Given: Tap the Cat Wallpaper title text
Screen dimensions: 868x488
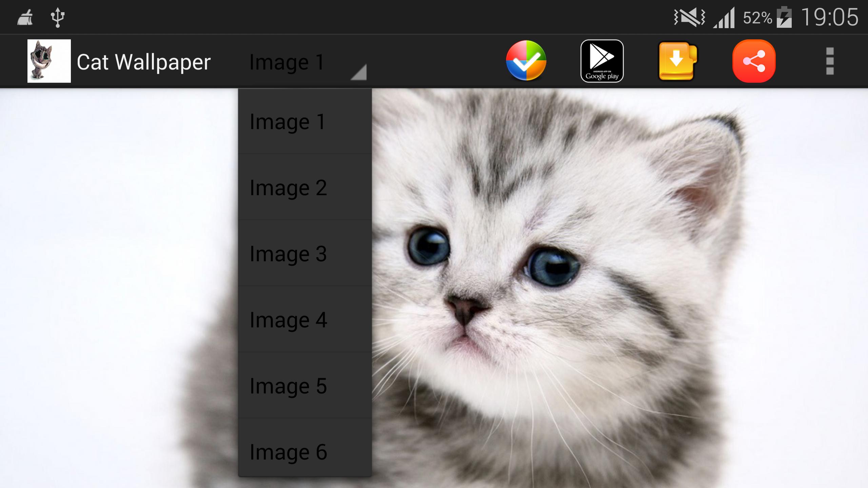Looking at the screenshot, I should [144, 62].
